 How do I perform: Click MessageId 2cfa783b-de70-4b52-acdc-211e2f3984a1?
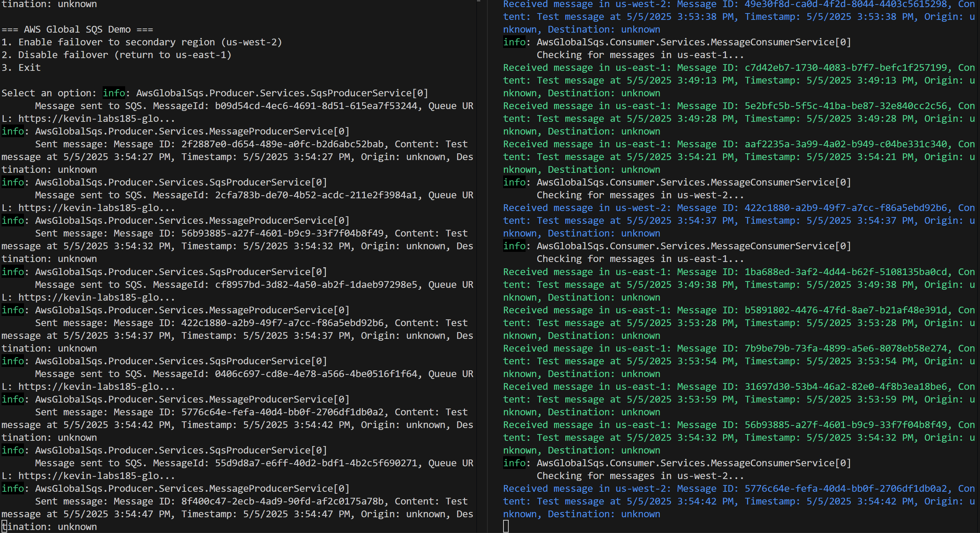point(316,195)
